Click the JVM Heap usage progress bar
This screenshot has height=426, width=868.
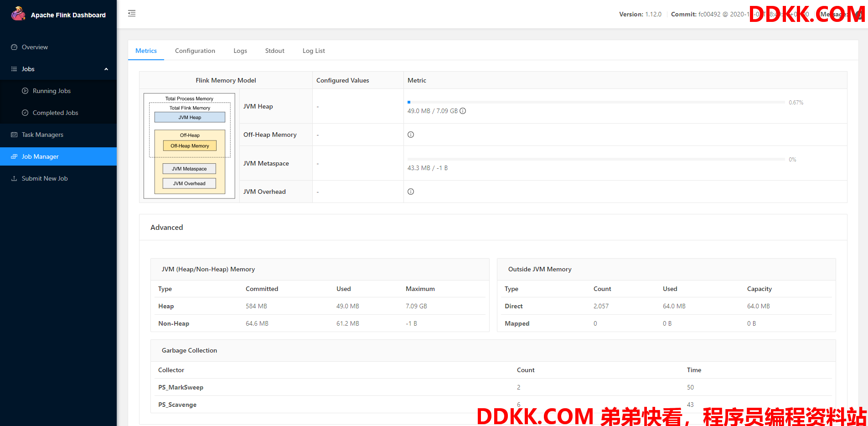pos(596,102)
